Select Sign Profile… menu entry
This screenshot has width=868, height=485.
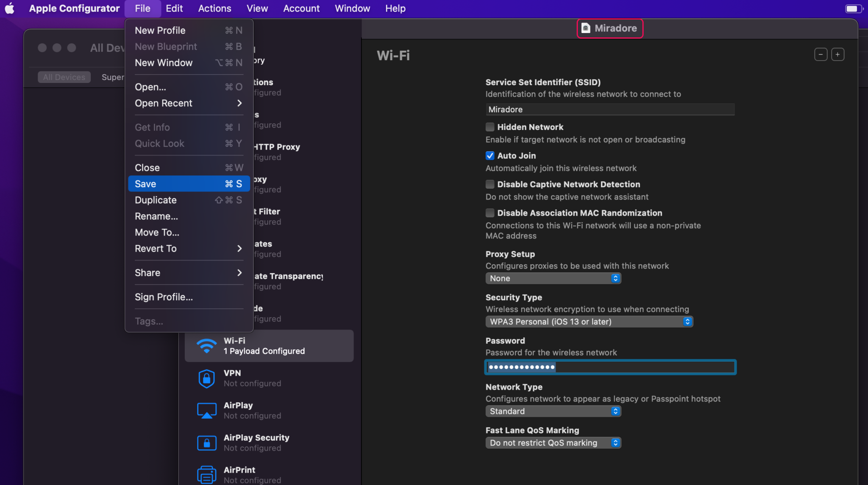click(164, 297)
